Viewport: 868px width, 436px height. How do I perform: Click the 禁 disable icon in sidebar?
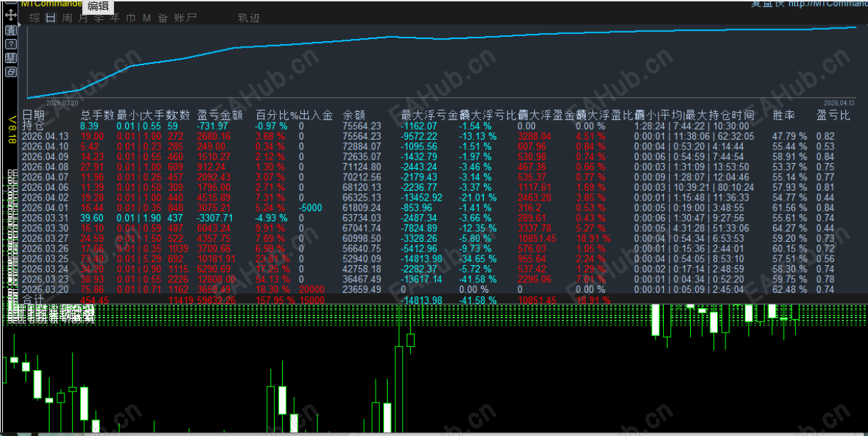pyautogui.click(x=11, y=57)
